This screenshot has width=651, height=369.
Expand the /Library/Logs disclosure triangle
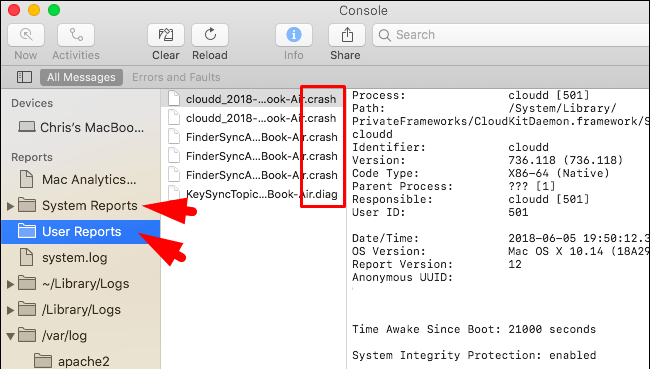click(11, 310)
